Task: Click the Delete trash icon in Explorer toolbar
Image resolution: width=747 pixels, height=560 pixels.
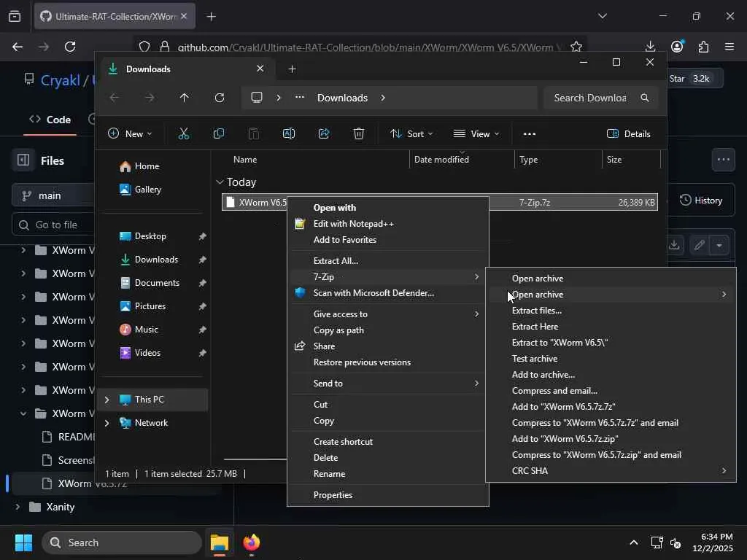Action: pos(359,133)
